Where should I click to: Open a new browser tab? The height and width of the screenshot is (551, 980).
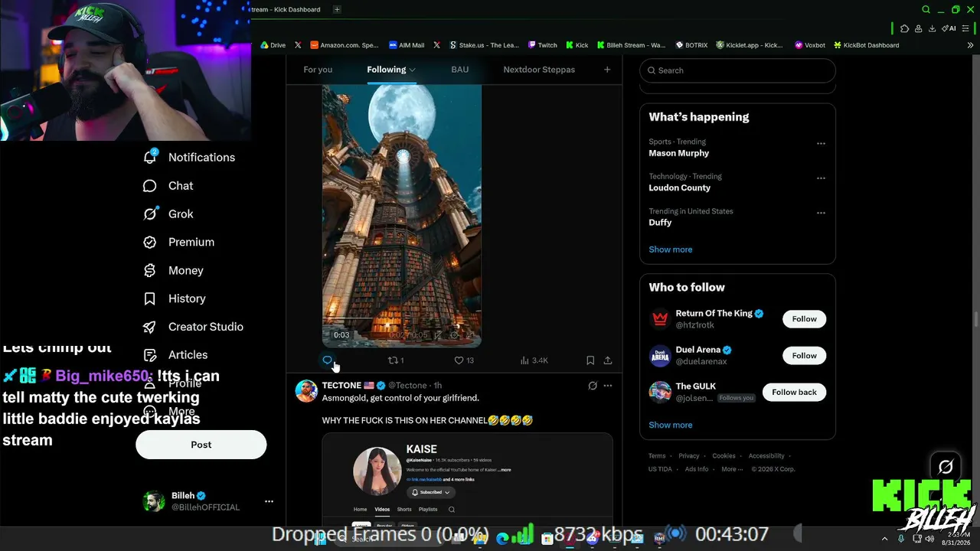coord(337,9)
